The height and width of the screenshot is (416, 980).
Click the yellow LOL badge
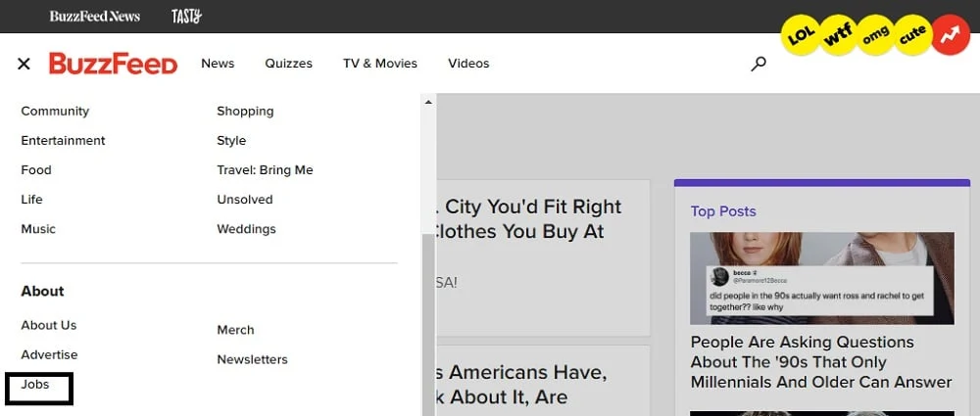[802, 35]
